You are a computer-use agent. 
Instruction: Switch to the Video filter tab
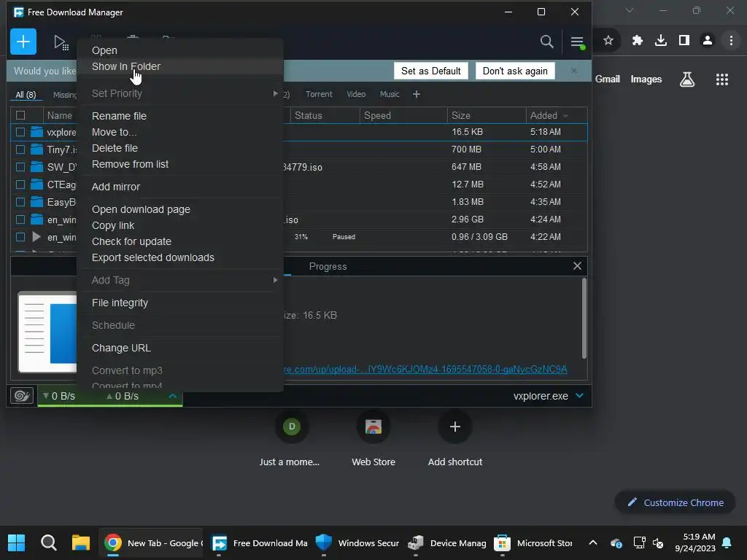tap(356, 94)
